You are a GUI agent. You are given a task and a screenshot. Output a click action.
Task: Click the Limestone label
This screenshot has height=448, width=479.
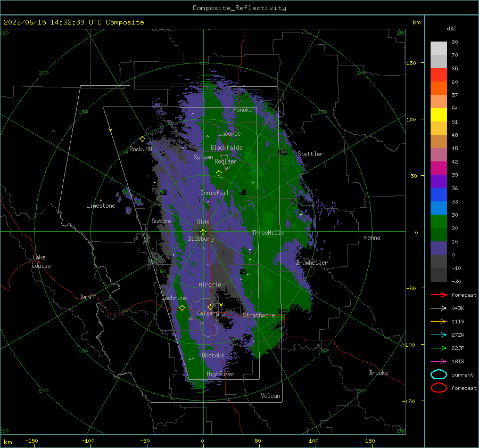coord(101,206)
